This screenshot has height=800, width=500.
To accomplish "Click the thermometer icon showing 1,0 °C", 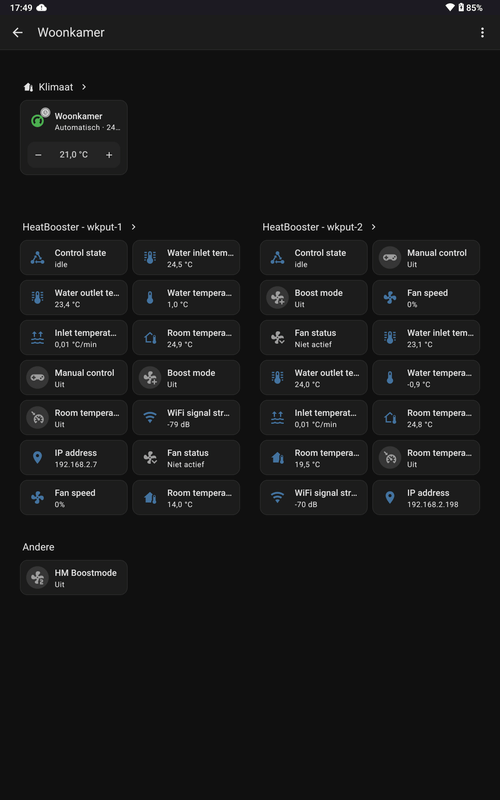I will (x=150, y=298).
